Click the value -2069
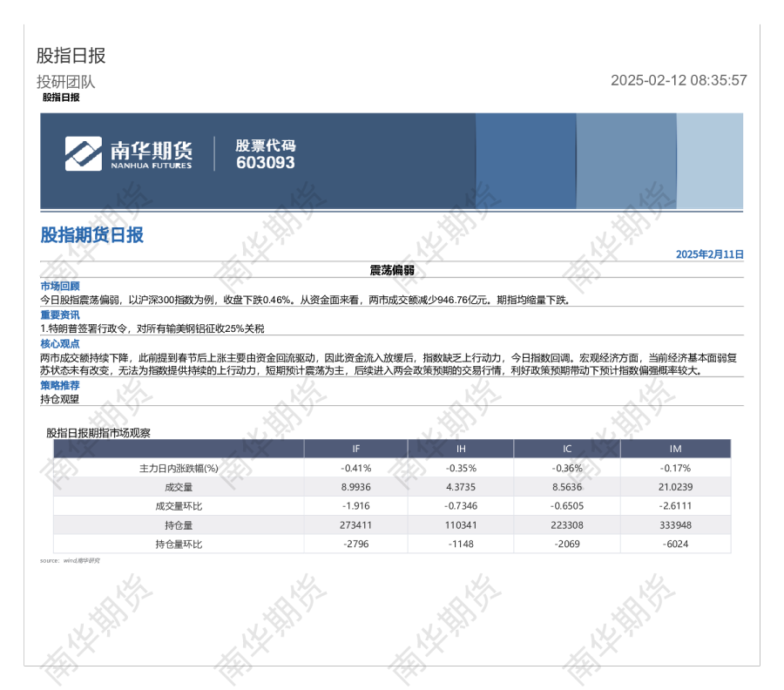This screenshot has height=690, width=784. (x=567, y=544)
